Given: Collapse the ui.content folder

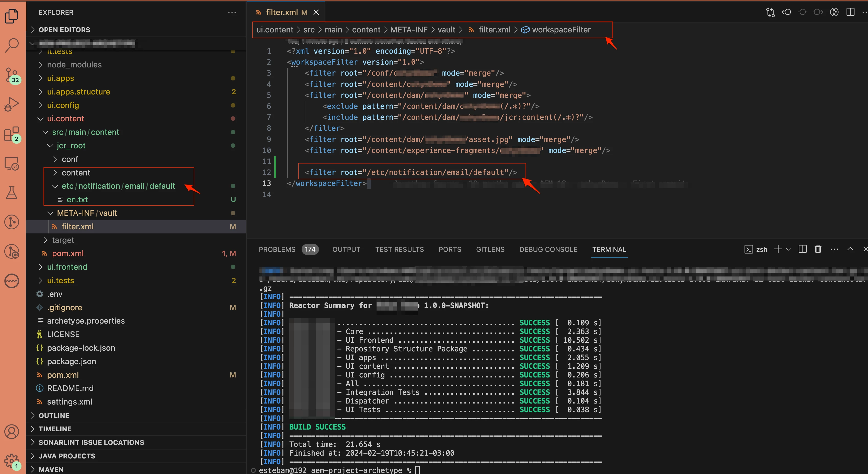Looking at the screenshot, I should point(41,118).
